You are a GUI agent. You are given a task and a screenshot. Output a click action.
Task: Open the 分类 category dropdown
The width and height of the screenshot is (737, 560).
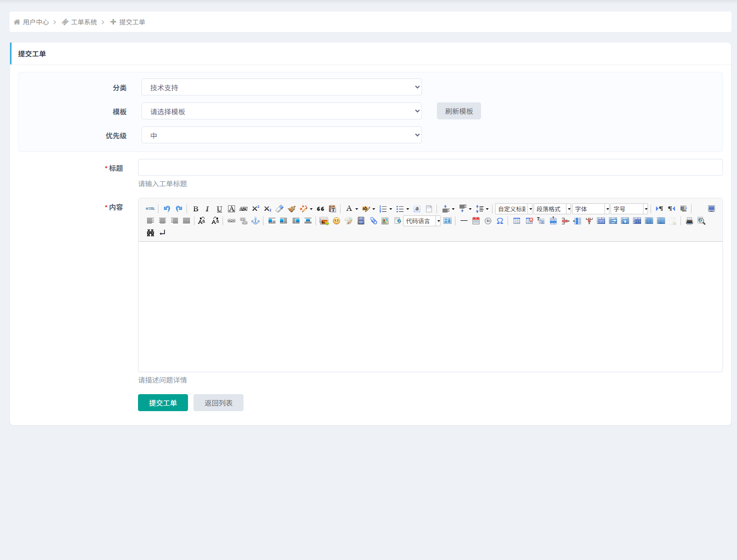tap(281, 87)
